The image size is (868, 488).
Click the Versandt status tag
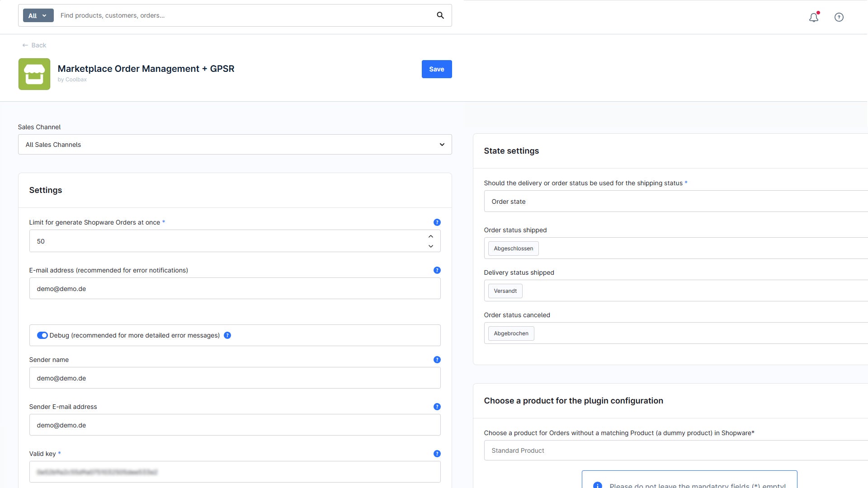[505, 291]
